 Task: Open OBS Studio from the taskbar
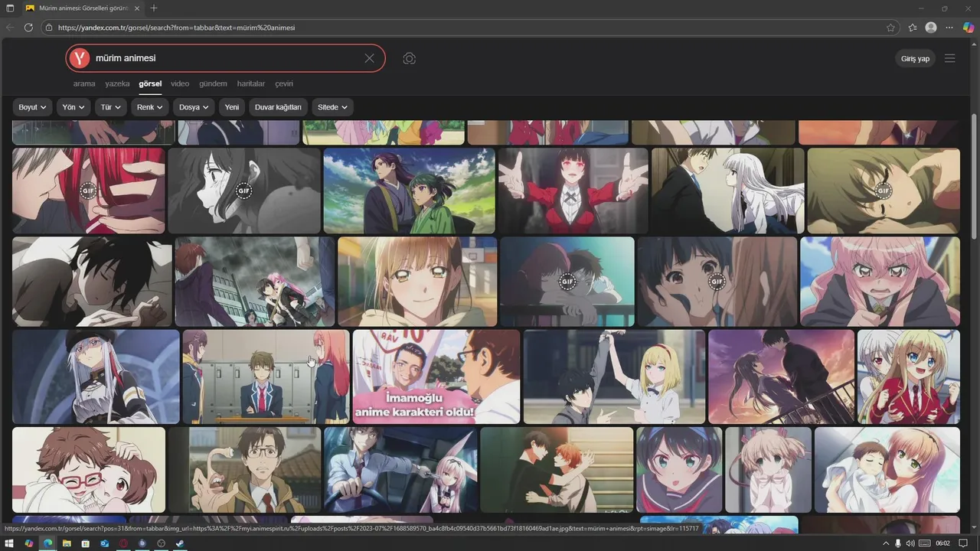click(161, 543)
